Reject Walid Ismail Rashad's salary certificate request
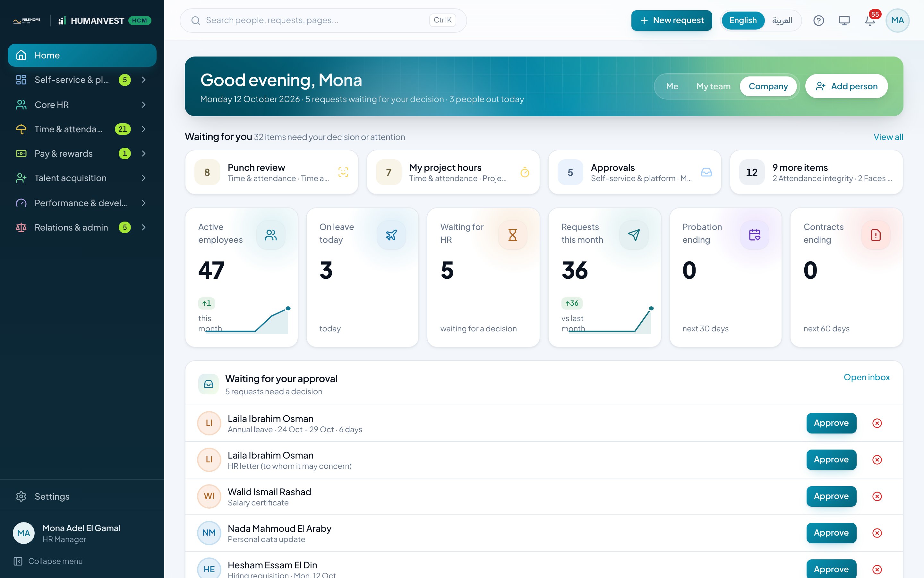Image resolution: width=924 pixels, height=578 pixels. pyautogui.click(x=877, y=496)
